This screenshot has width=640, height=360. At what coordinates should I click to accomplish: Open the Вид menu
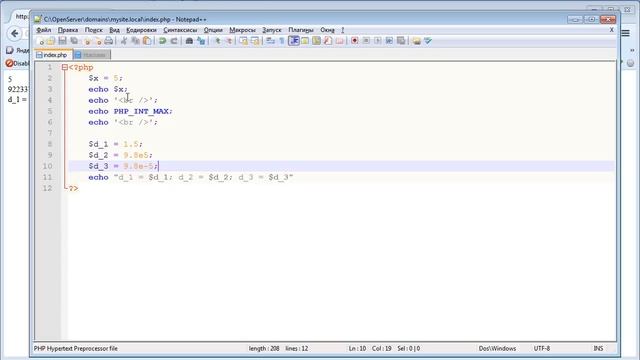[x=114, y=30]
